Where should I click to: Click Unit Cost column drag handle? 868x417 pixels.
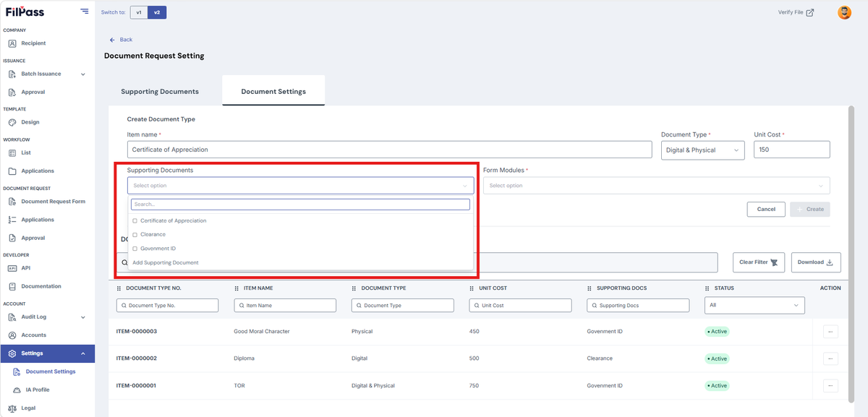472,288
